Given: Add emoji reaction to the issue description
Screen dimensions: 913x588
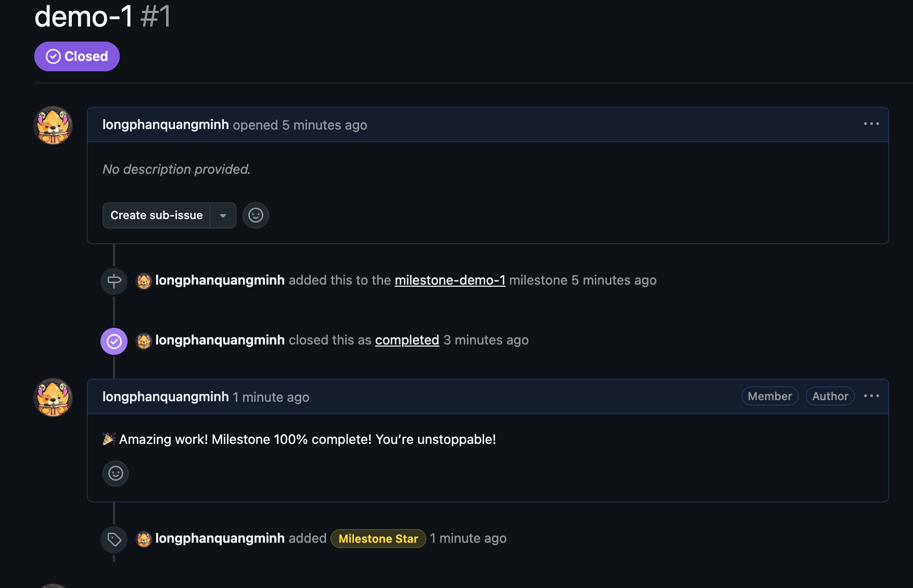Looking at the screenshot, I should pos(256,215).
